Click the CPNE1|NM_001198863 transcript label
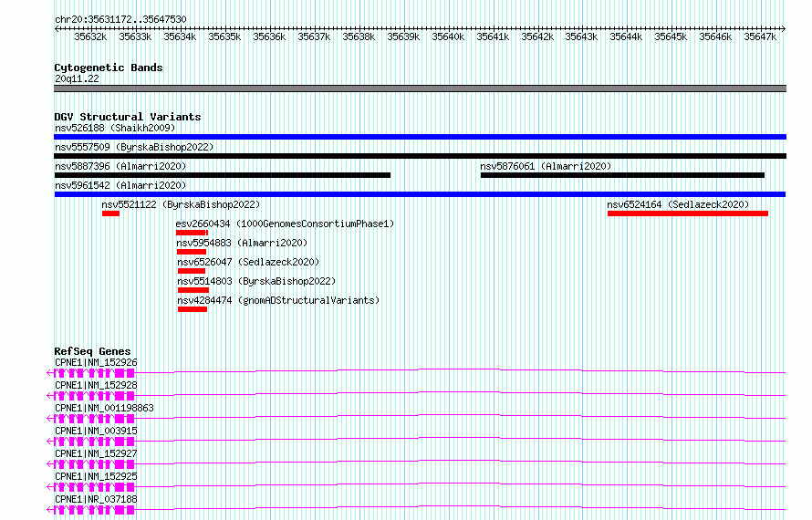This screenshot has width=812, height=520. (x=104, y=408)
